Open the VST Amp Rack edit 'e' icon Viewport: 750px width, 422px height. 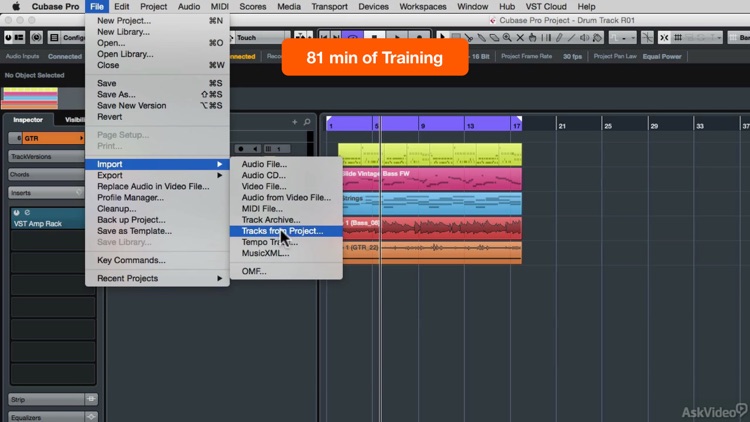pyautogui.click(x=27, y=212)
